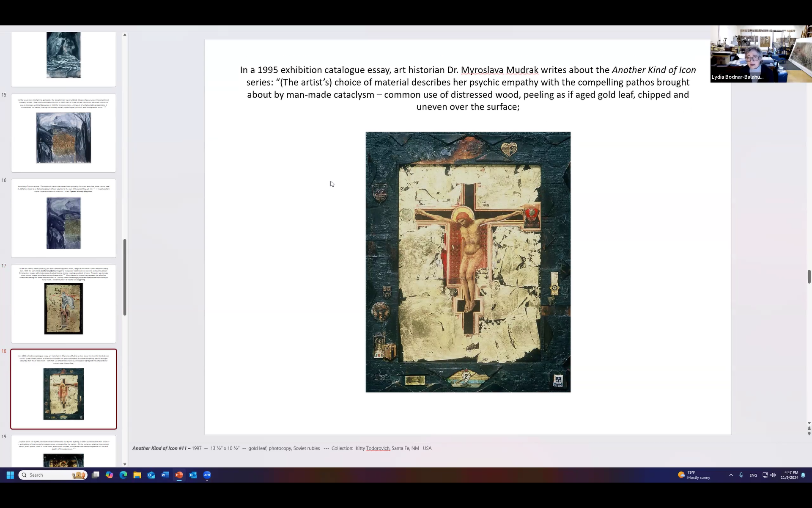Select slide 16 thumbnail
Image resolution: width=812 pixels, height=508 pixels.
click(63, 218)
